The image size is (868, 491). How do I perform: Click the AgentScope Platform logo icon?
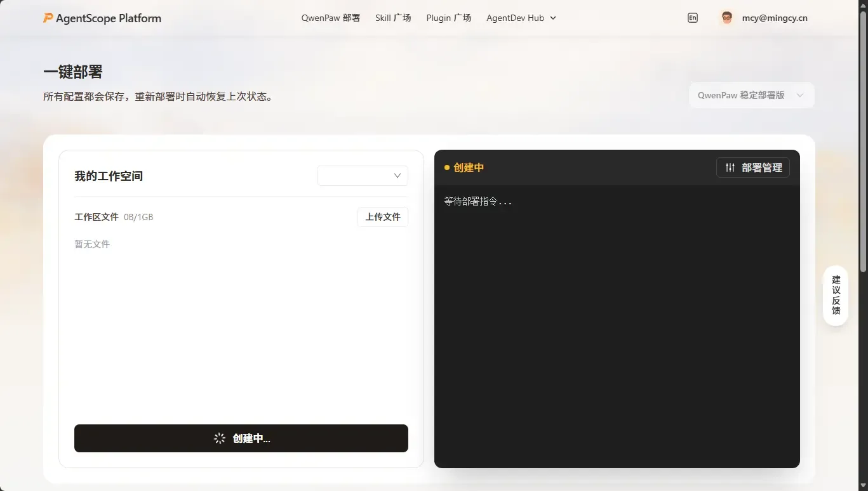click(48, 18)
